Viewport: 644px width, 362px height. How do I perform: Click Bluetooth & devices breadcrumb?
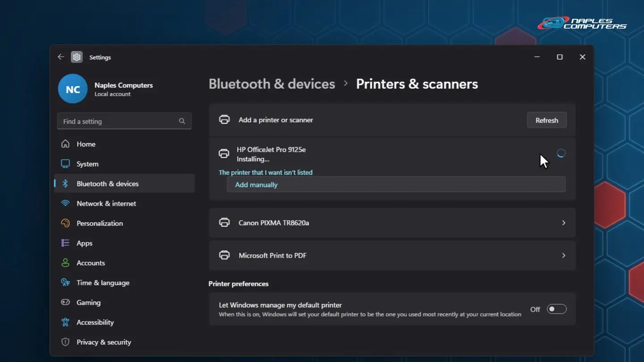(x=272, y=84)
